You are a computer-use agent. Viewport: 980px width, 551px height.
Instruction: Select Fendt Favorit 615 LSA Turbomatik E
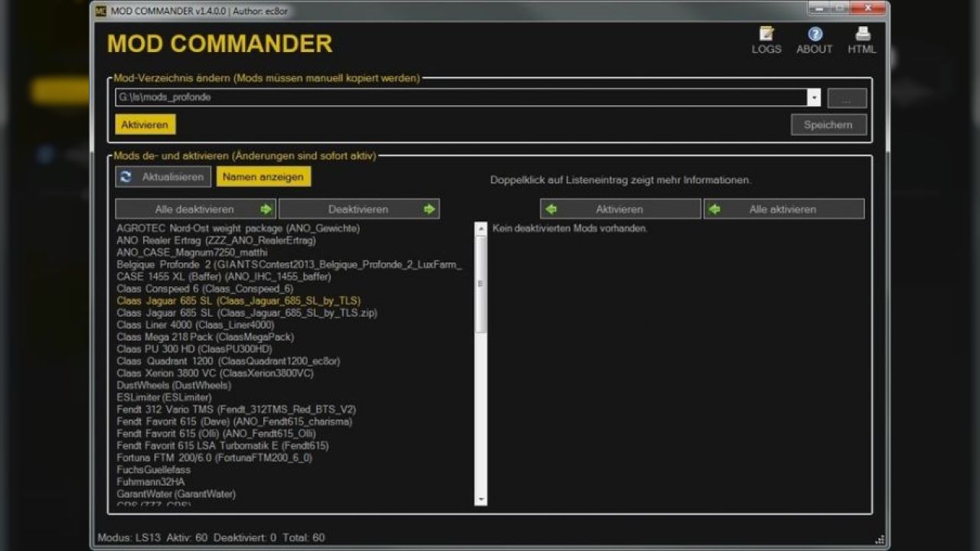[223, 446]
